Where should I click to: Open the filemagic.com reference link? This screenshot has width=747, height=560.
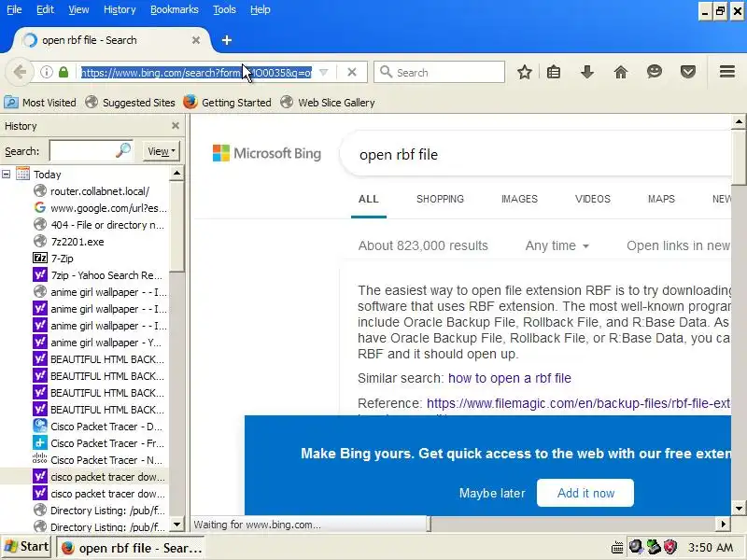[578, 403]
